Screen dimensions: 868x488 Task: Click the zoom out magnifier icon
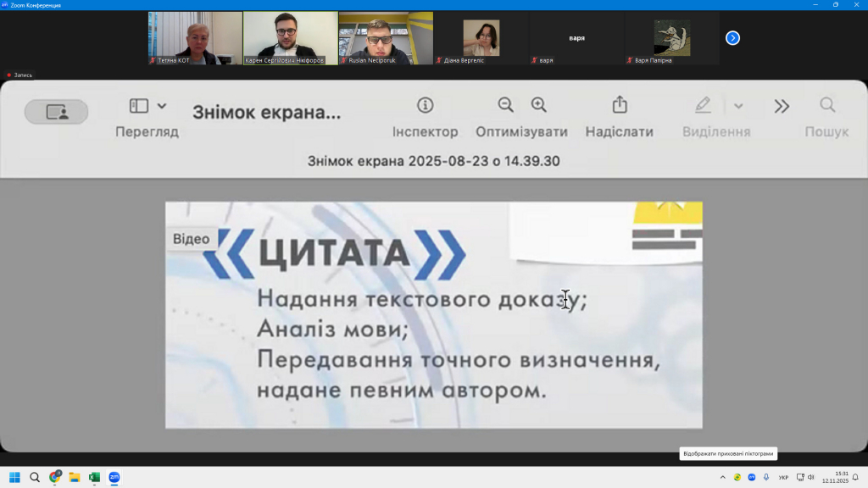coord(506,105)
